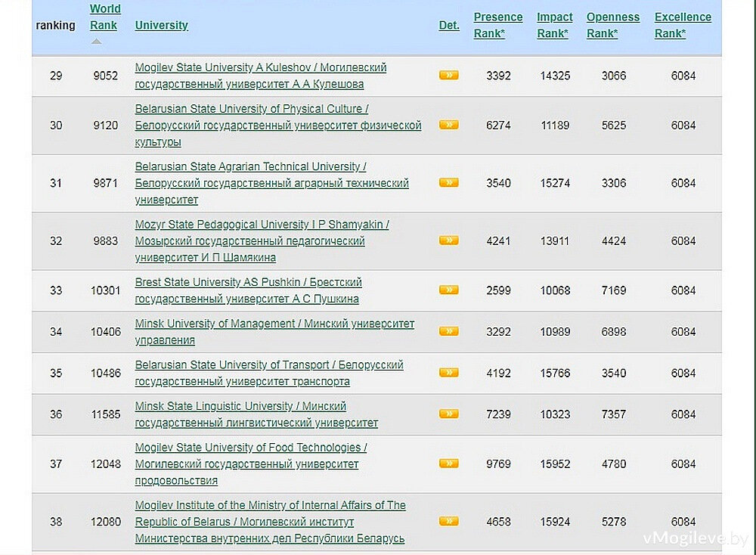The height and width of the screenshot is (555, 756).
Task: Sort by Impact Rank column
Action: coord(554,25)
